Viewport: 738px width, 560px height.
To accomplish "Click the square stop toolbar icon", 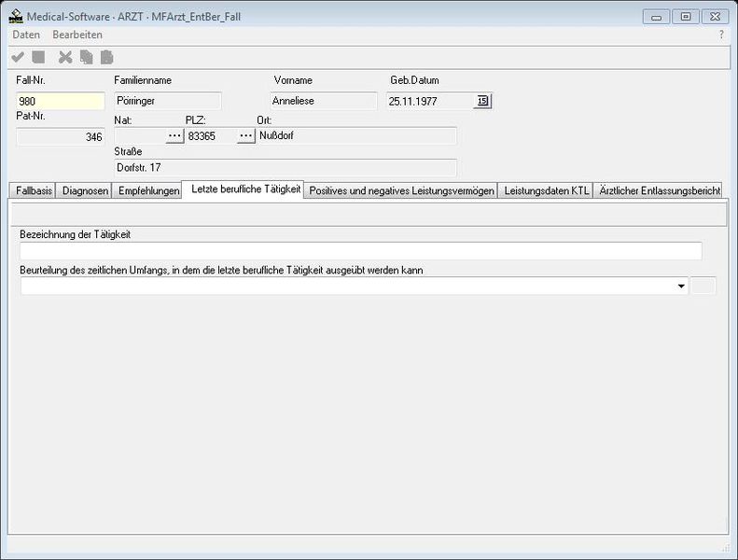I will tap(38, 57).
